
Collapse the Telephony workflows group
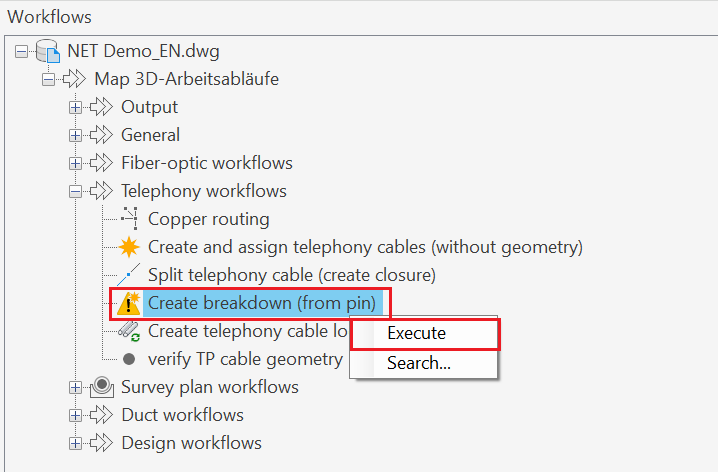point(75,191)
